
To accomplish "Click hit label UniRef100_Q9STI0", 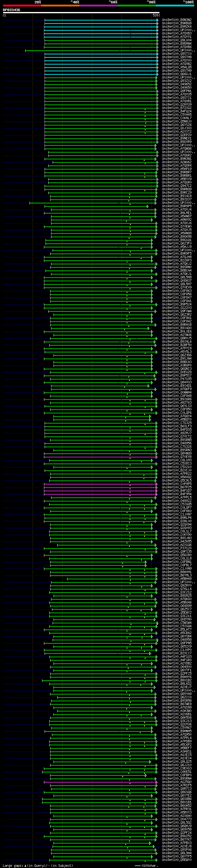I will [x=177, y=54].
